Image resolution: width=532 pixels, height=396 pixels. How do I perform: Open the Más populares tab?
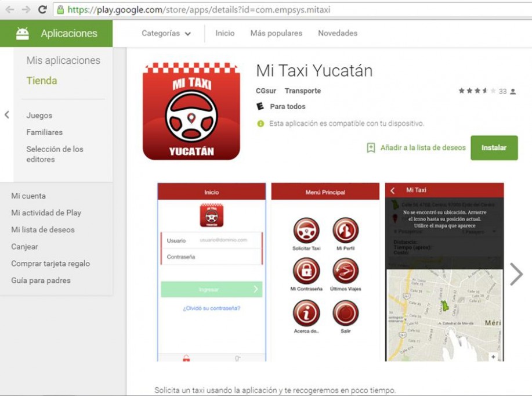point(276,33)
